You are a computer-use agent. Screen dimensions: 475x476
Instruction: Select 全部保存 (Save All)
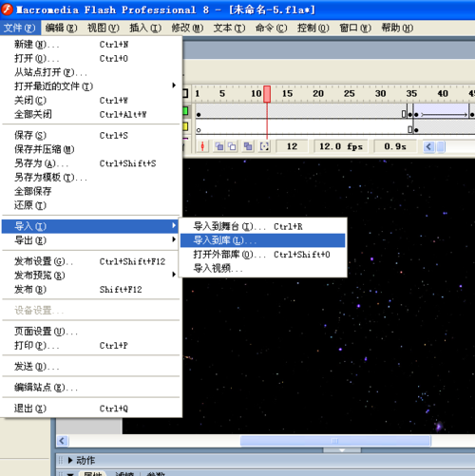91,191
